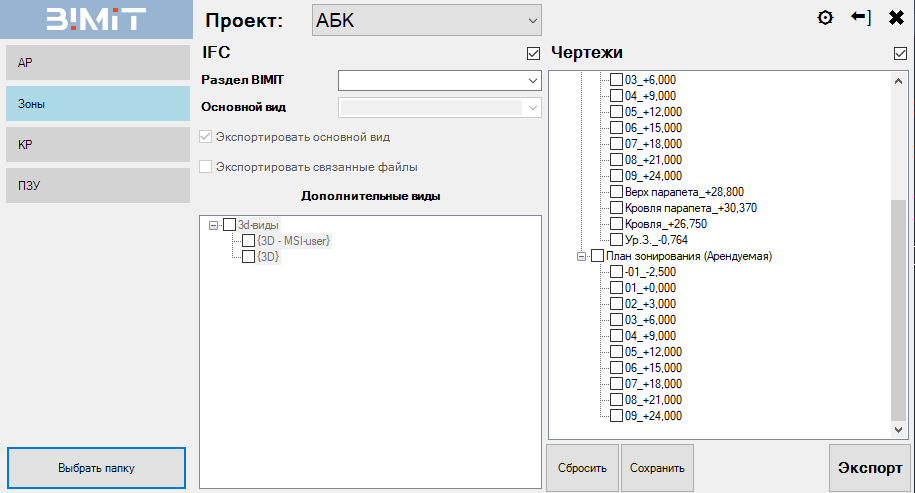
Task: Select the ПЗУ section tab
Action: tap(96, 185)
